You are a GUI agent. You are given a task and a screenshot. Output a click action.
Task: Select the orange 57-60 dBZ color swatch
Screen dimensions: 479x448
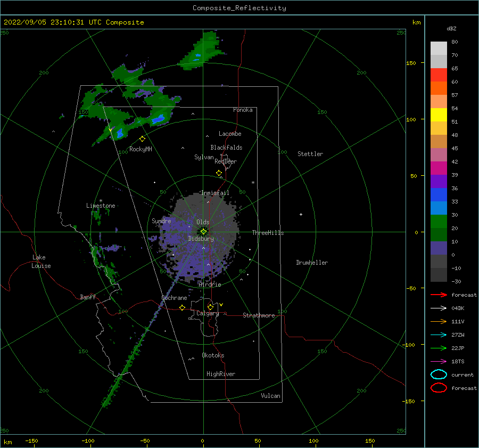pos(439,88)
